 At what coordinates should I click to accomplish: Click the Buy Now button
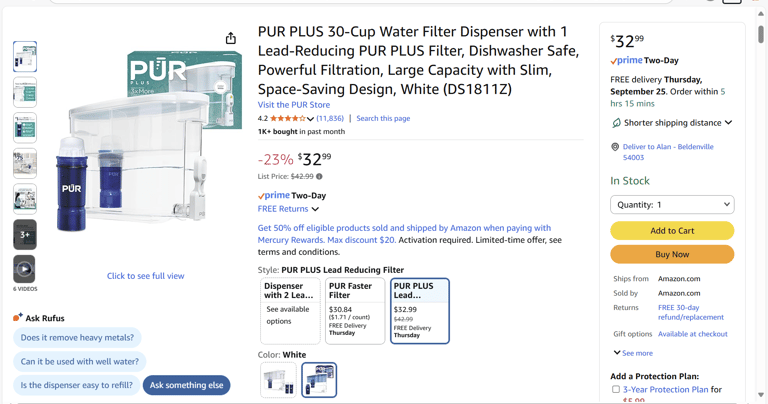[x=672, y=255]
